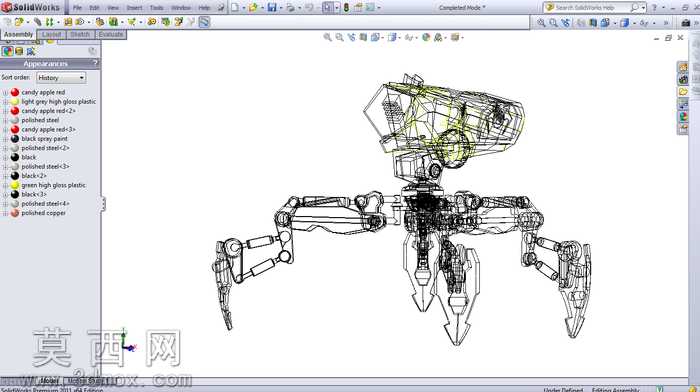Click the copper sphere of polished copper
Viewport: 700px width, 392px height.
(15, 213)
